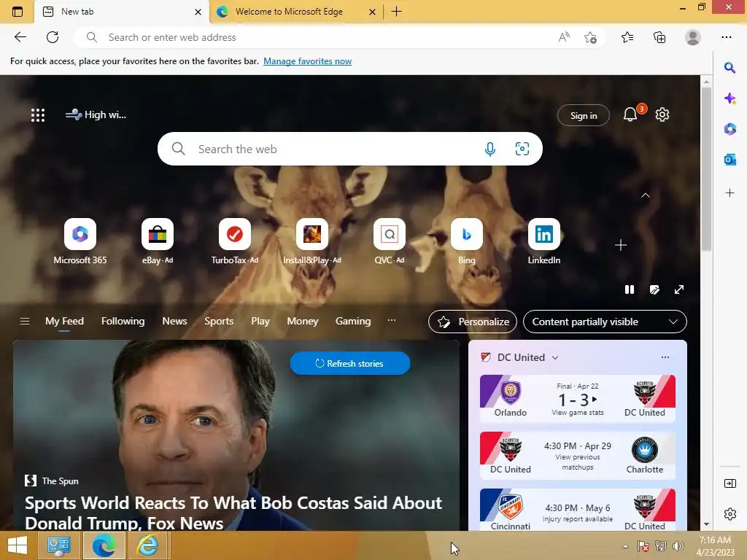The width and height of the screenshot is (747, 560).
Task: Click the Refresh stories button
Action: tap(349, 363)
